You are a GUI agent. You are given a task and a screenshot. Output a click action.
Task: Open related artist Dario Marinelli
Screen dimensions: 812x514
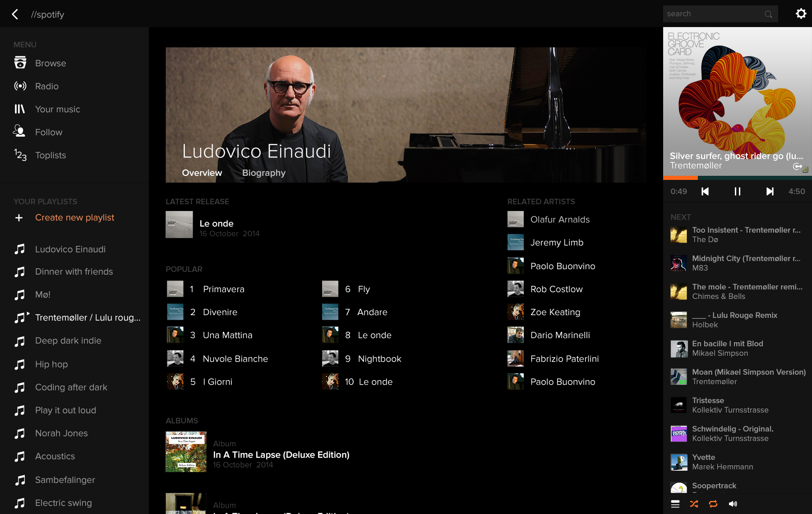pos(560,335)
